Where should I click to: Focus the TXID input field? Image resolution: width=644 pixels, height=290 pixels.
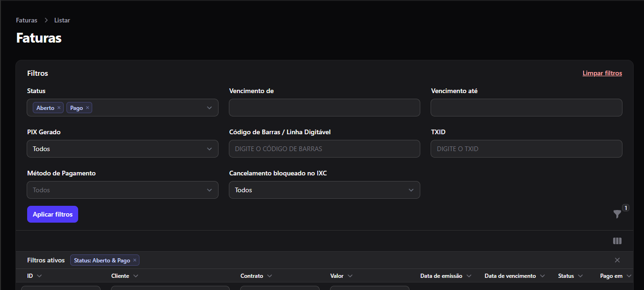point(527,149)
